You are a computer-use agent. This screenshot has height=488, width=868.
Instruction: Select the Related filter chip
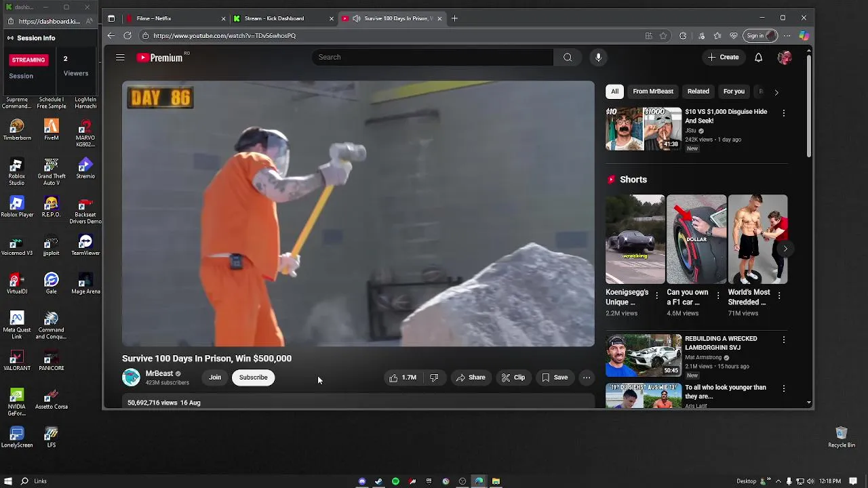coord(698,91)
